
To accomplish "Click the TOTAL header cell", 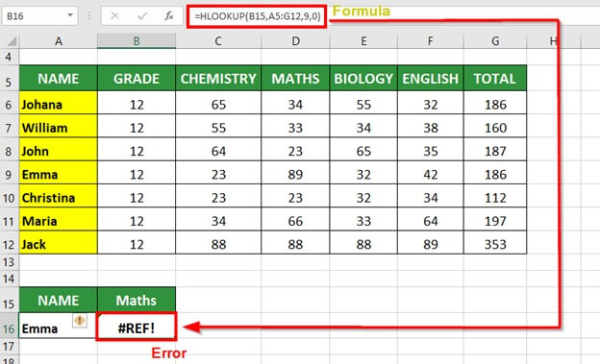I will click(x=495, y=79).
